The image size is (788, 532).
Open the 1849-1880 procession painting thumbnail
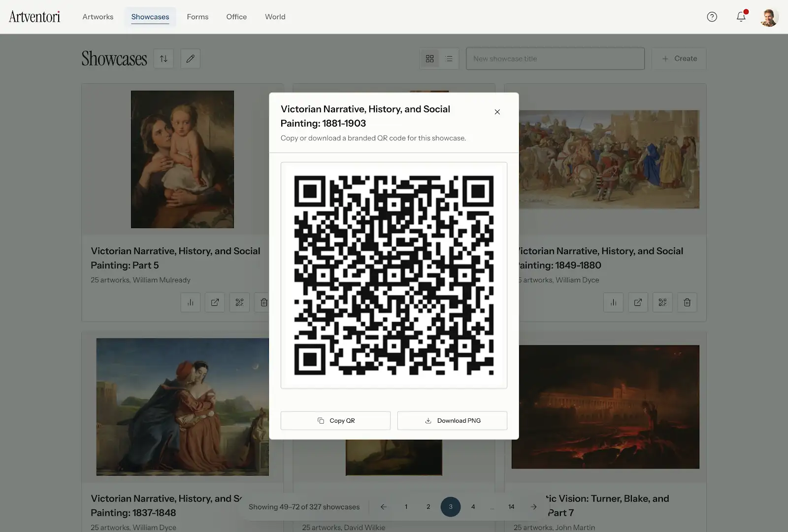[609, 159]
